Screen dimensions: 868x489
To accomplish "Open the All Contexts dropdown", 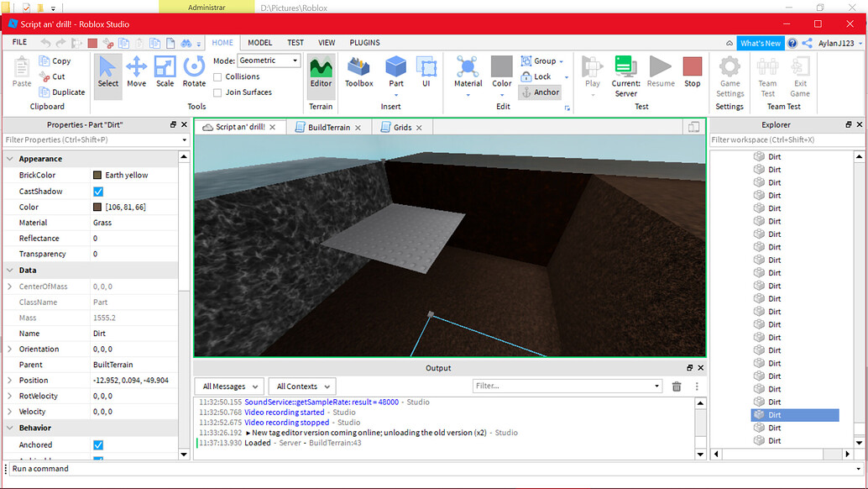I will [301, 386].
